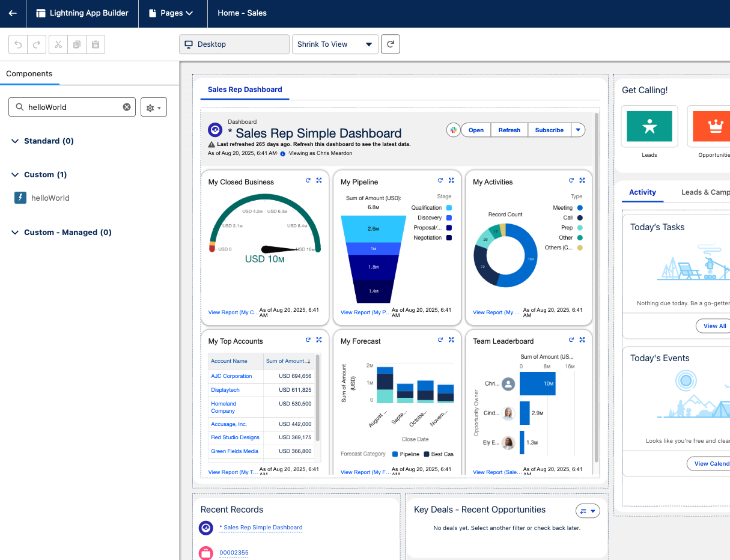Refresh the My Activities widget

pyautogui.click(x=571, y=180)
